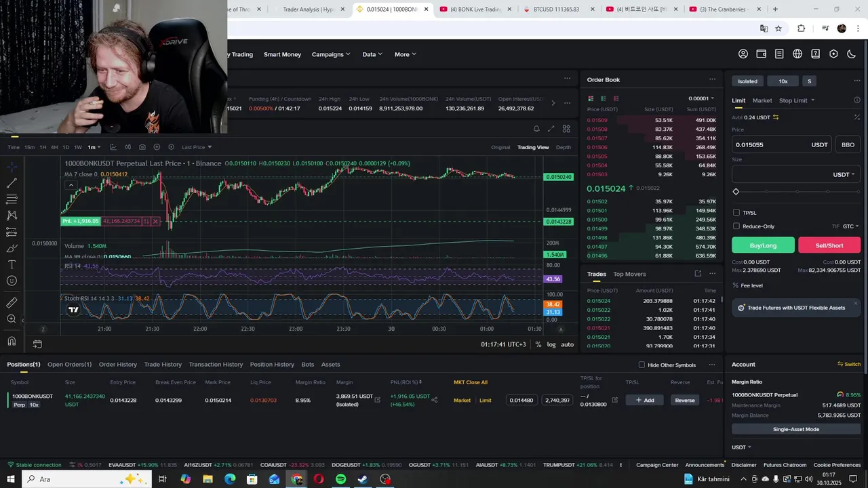Viewport: 868px width, 488px height.
Task: Open the order book 0.00001 precision dropdown
Action: pos(702,98)
